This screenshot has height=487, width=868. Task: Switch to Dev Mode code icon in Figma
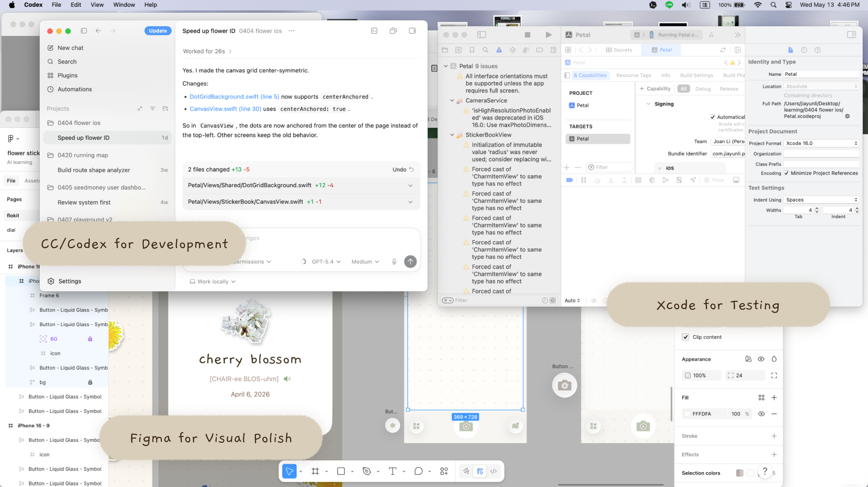point(493,471)
